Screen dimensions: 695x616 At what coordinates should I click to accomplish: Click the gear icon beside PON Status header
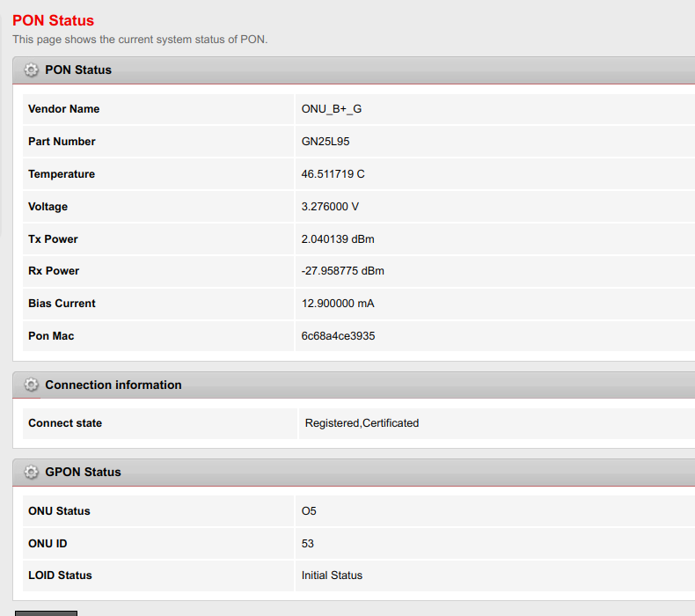pyautogui.click(x=31, y=70)
